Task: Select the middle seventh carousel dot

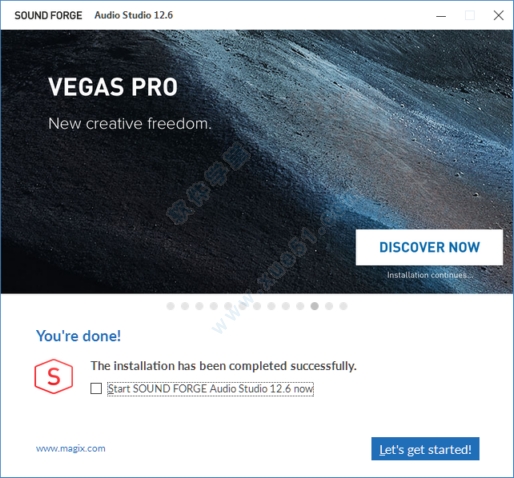Action: coord(257,306)
